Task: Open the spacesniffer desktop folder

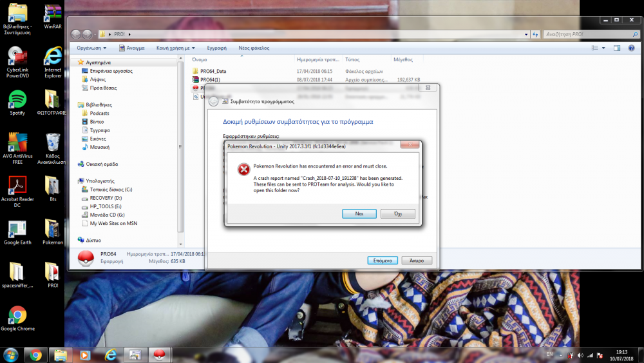Action: point(17,275)
